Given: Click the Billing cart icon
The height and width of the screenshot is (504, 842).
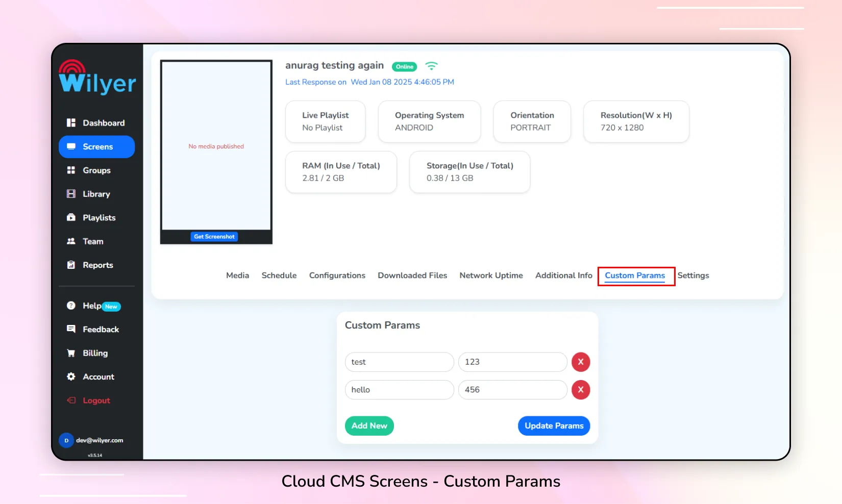Looking at the screenshot, I should pyautogui.click(x=71, y=353).
